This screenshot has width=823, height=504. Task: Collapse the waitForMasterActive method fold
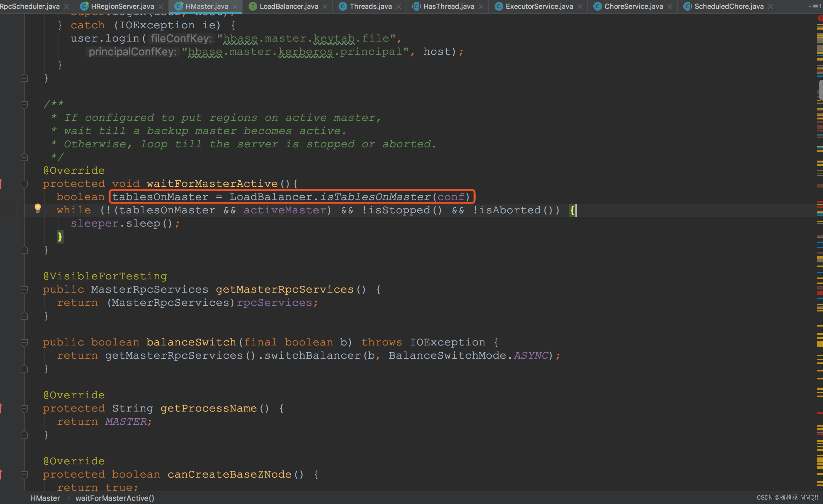click(x=24, y=184)
